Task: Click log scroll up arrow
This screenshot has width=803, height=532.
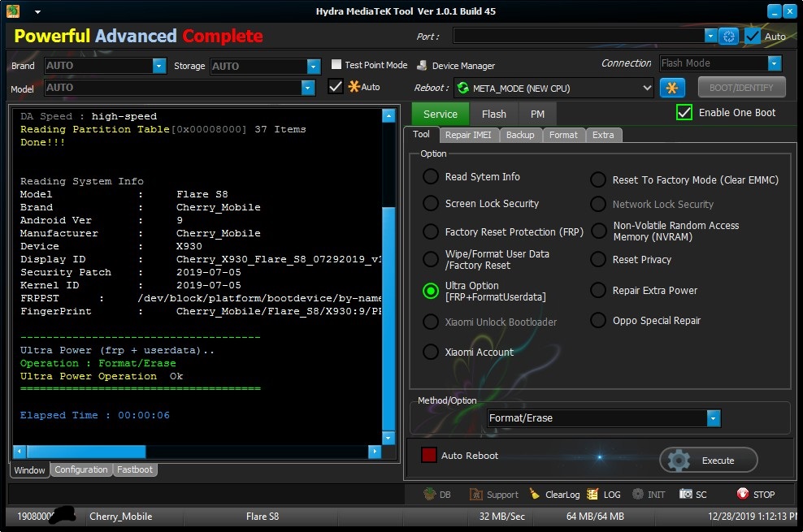Action: pyautogui.click(x=388, y=115)
